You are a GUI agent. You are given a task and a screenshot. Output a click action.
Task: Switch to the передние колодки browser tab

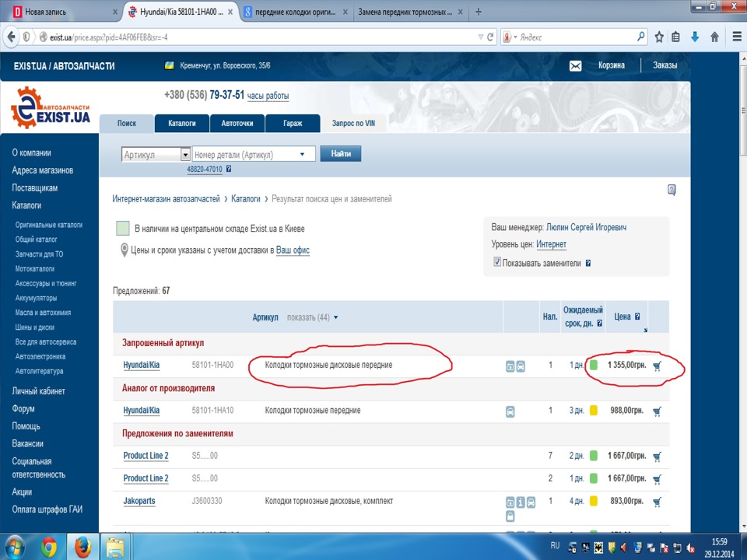click(296, 12)
